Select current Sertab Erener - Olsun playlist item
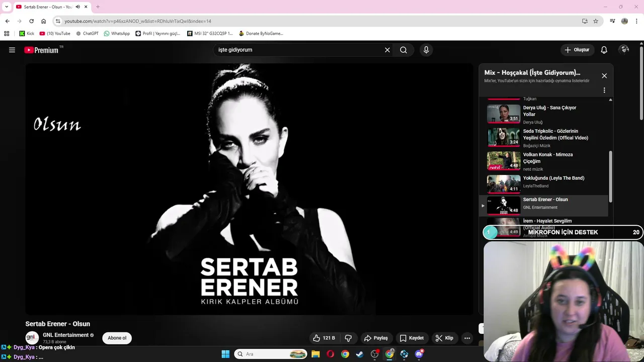Viewport: 644px width, 362px height. 543,206
